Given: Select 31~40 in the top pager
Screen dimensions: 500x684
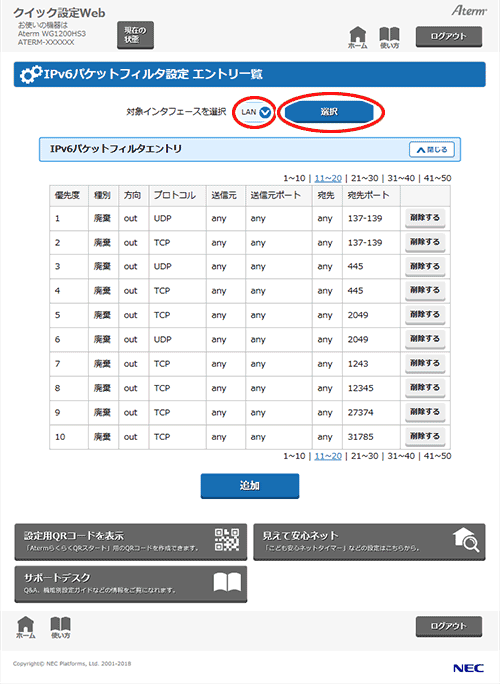Looking at the screenshot, I should [x=401, y=178].
